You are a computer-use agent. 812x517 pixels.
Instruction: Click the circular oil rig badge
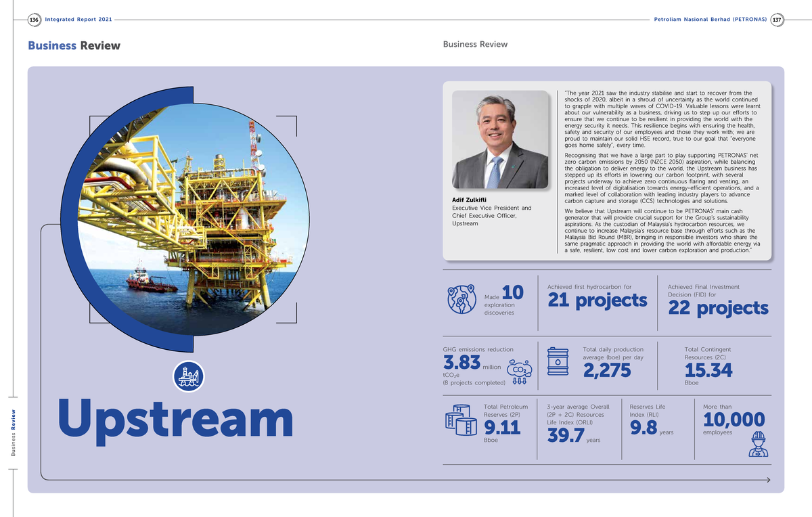(x=188, y=377)
